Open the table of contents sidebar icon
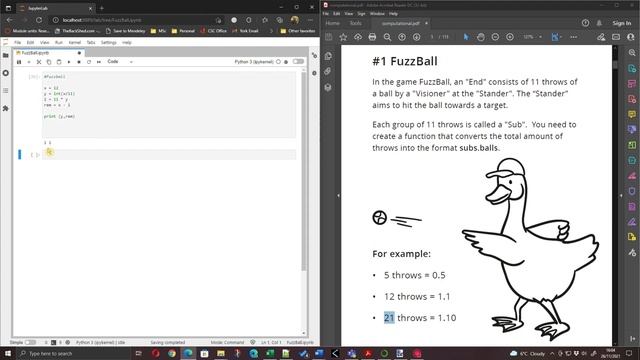 6,91
